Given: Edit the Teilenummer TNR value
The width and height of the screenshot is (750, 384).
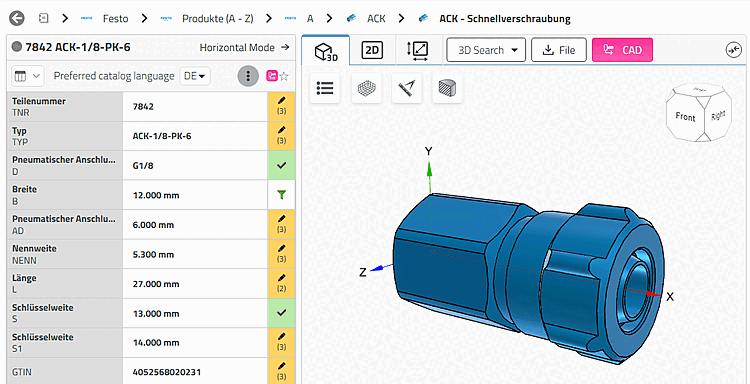Looking at the screenshot, I should [281, 107].
